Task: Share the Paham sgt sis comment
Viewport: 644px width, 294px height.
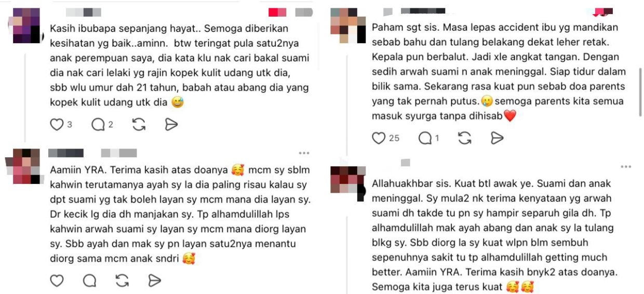Action: pyautogui.click(x=497, y=138)
